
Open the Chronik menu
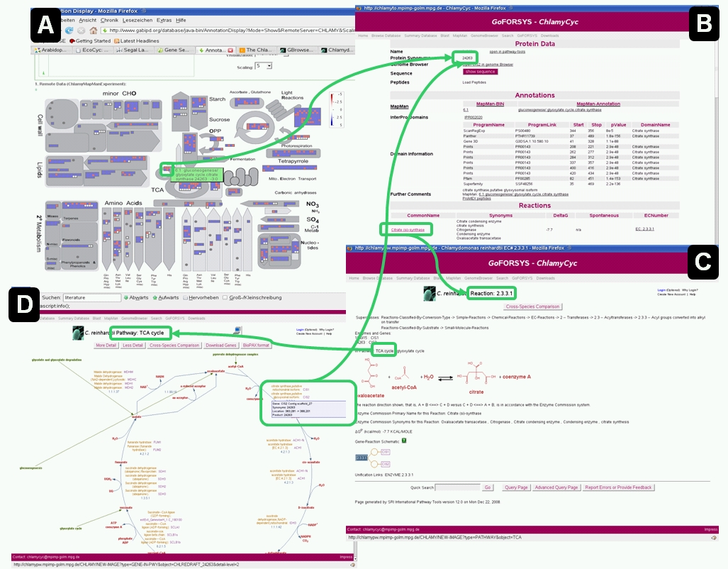pos(109,20)
